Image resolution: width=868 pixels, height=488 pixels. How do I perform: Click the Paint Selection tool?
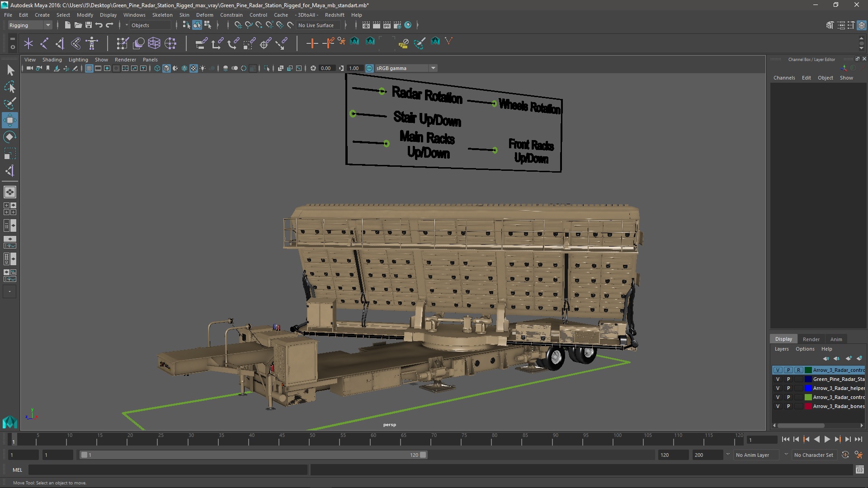pos(10,104)
